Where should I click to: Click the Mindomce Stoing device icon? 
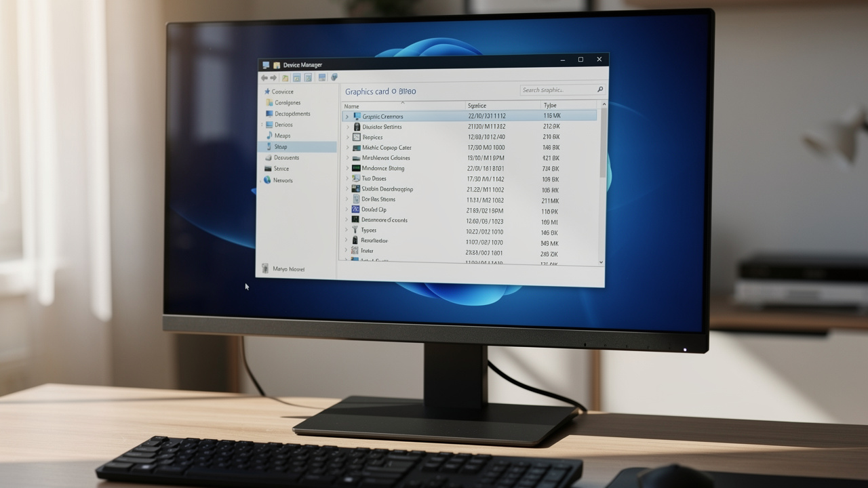(x=356, y=168)
